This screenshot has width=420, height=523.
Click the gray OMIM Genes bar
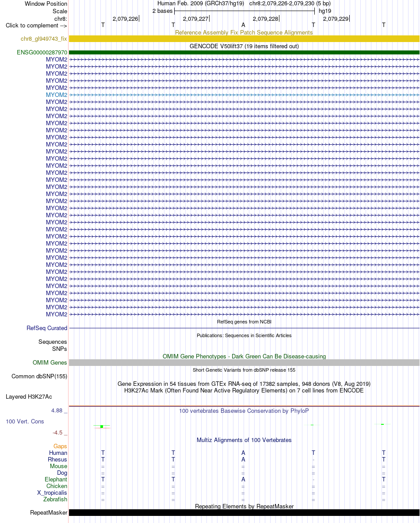pos(244,362)
